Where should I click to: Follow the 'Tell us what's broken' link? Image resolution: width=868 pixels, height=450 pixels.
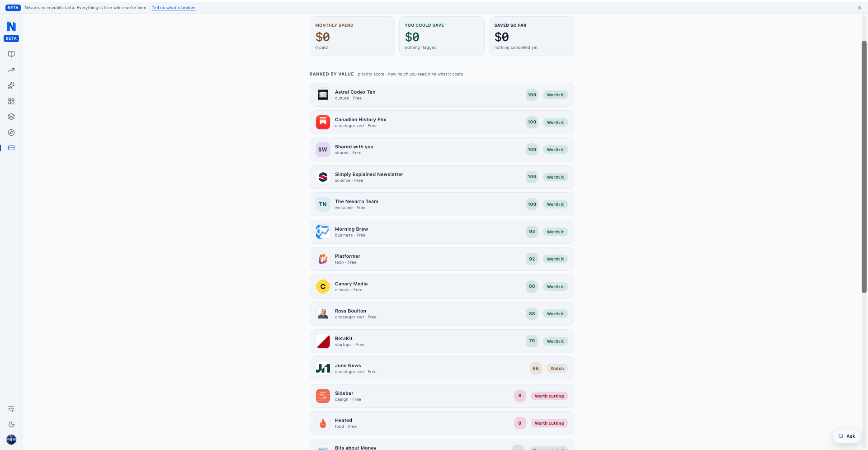[174, 8]
